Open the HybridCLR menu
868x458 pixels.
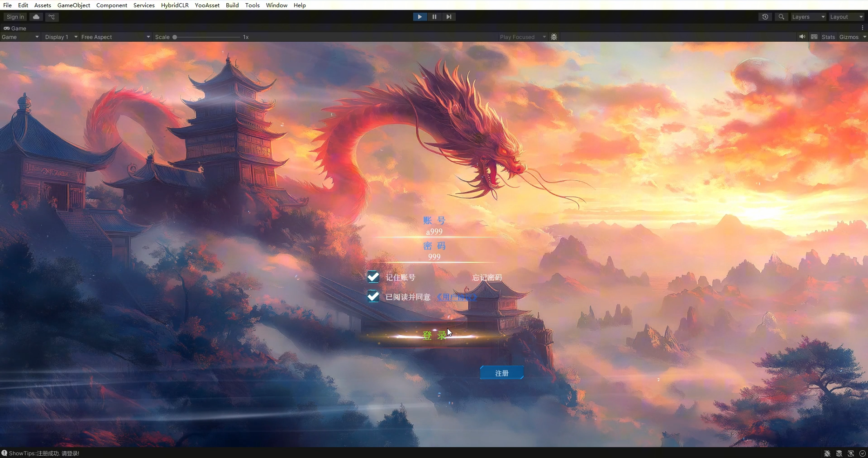tap(175, 5)
